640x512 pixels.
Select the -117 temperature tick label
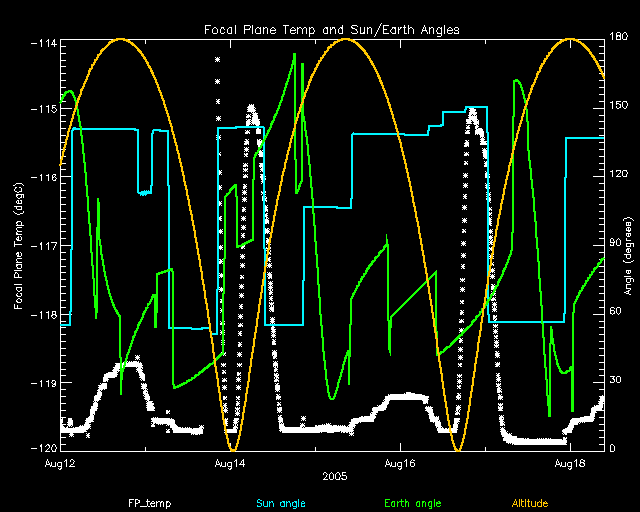tap(44, 245)
